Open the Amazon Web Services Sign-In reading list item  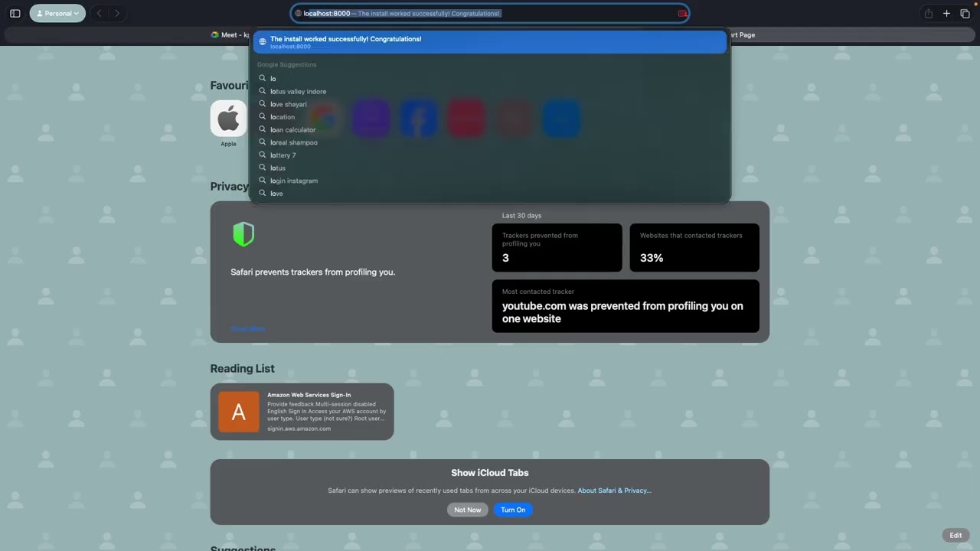[x=302, y=412]
